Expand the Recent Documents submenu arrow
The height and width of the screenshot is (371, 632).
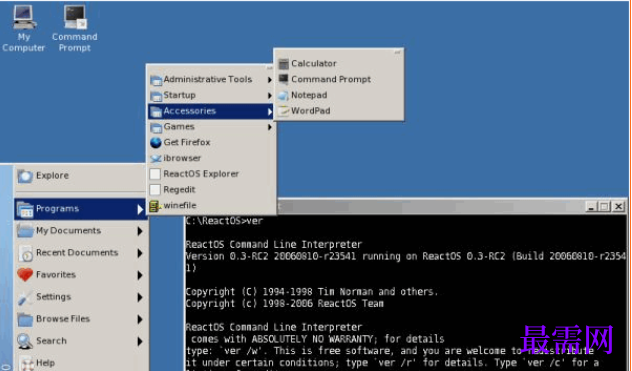tap(140, 253)
